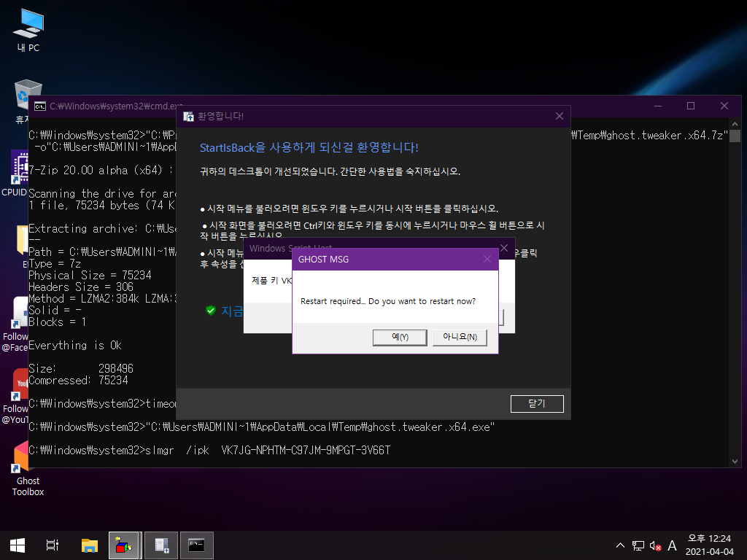This screenshot has width=747, height=560.
Task: Open the Ghost Toolbox desktop shortcut
Action: [x=28, y=469]
